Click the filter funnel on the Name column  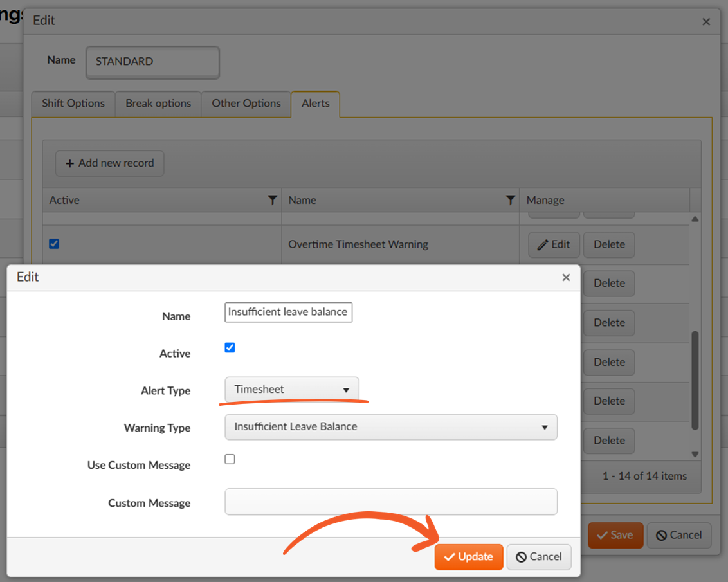[511, 200]
